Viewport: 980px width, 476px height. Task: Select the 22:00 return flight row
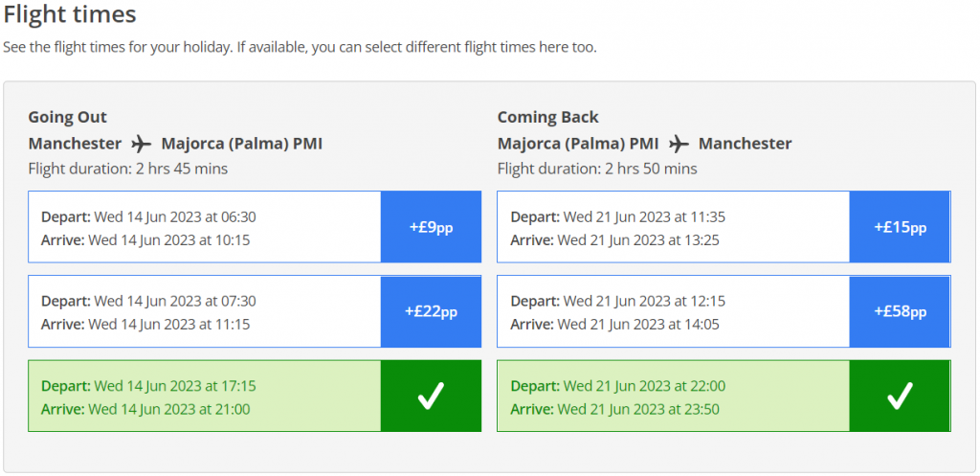tap(724, 396)
